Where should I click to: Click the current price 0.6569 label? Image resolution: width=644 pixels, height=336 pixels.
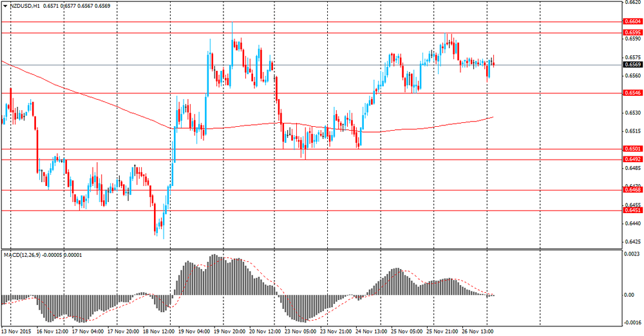(632, 64)
